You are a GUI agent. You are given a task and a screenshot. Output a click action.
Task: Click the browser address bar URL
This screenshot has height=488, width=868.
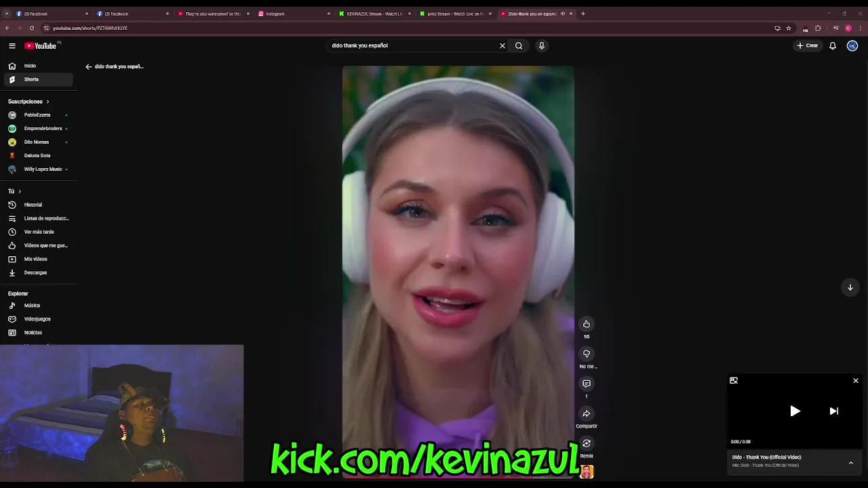[x=90, y=28]
